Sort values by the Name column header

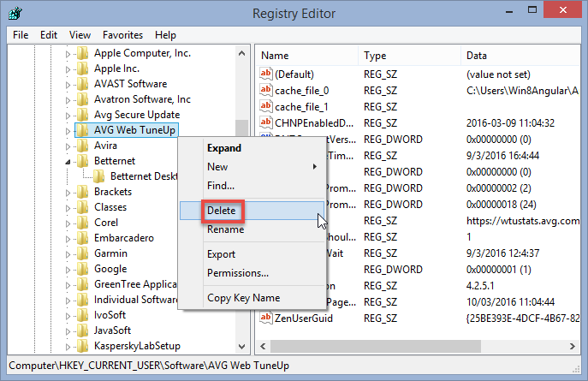307,56
